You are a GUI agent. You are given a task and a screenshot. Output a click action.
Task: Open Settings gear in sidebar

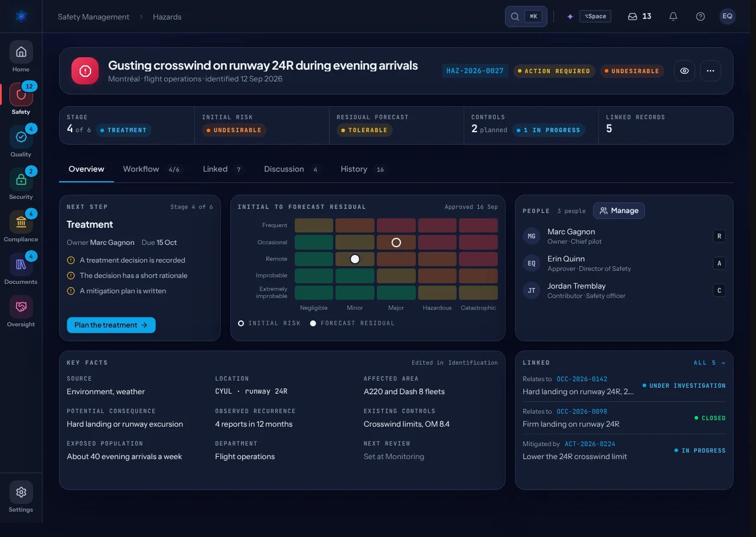21,492
